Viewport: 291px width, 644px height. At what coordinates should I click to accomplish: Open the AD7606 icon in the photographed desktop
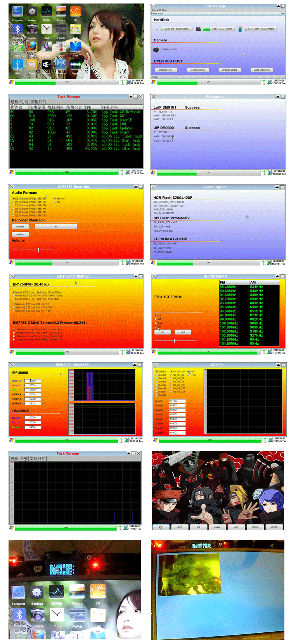coord(57,592)
